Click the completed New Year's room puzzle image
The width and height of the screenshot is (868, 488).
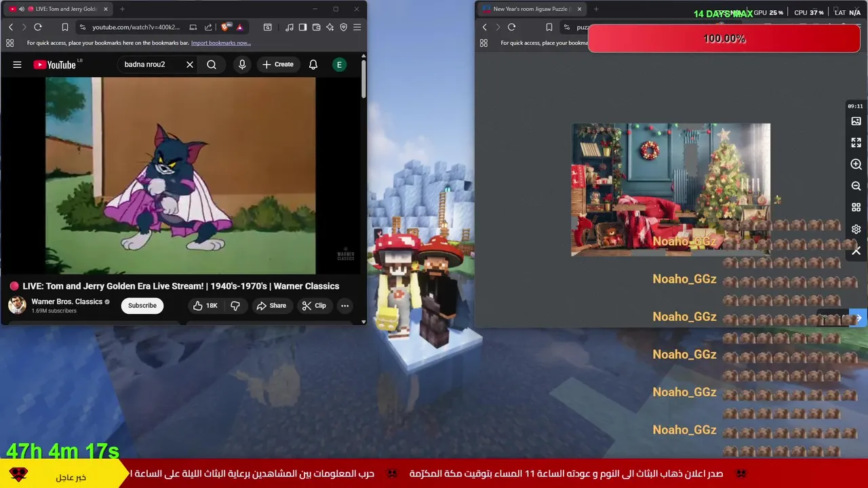pyautogui.click(x=671, y=190)
